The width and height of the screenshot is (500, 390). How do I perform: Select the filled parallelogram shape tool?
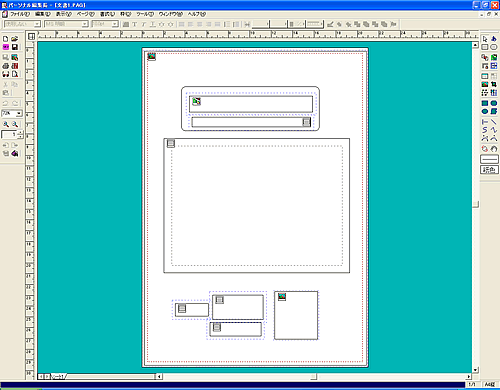coord(494,111)
